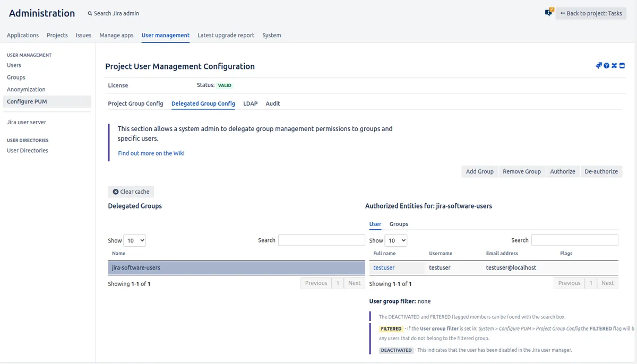Select Configure PUM in the sidebar
The width and height of the screenshot is (637, 364).
pyautogui.click(x=47, y=101)
